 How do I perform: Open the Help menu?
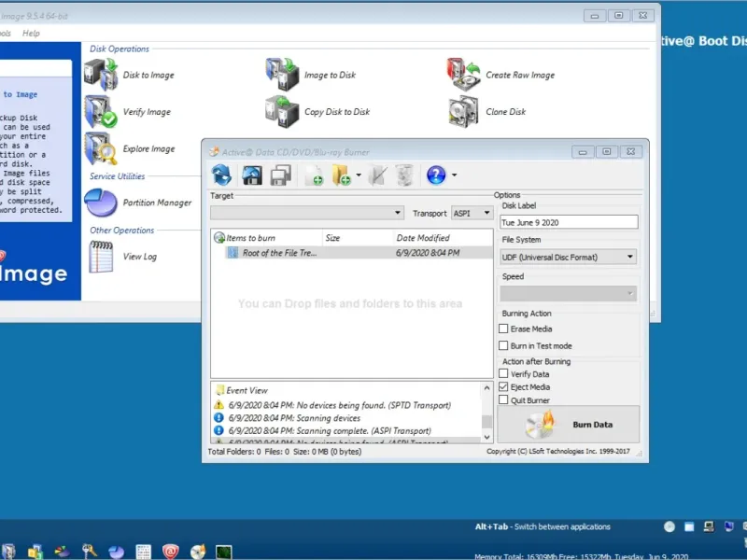[31, 34]
